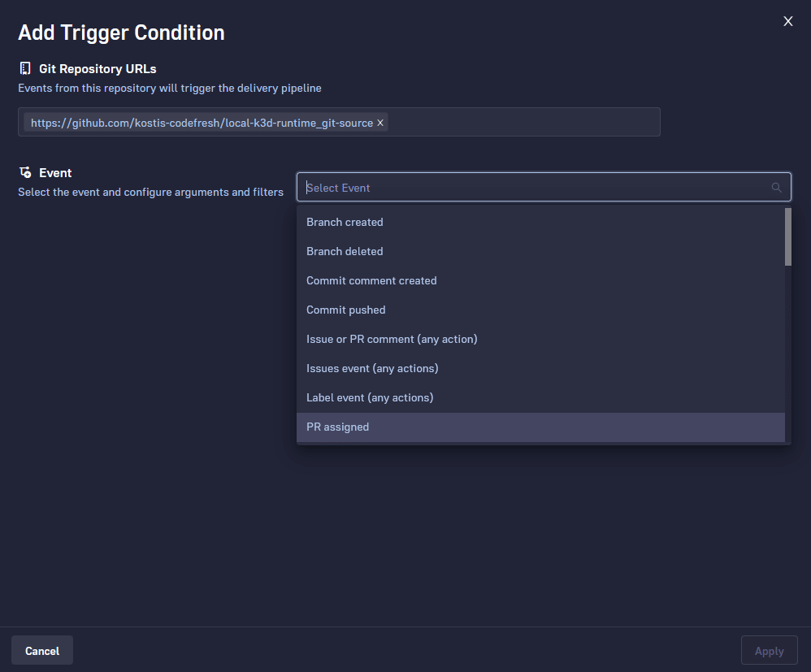The width and height of the screenshot is (811, 672).
Task: Click the Git Repository URLs book icon
Action: [26, 68]
